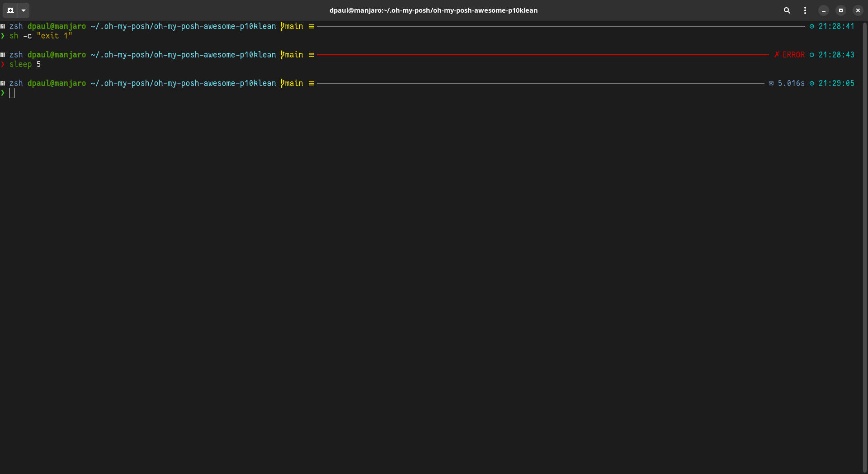
Task: Click the hamburger lines icon after main branch
Action: tap(311, 83)
